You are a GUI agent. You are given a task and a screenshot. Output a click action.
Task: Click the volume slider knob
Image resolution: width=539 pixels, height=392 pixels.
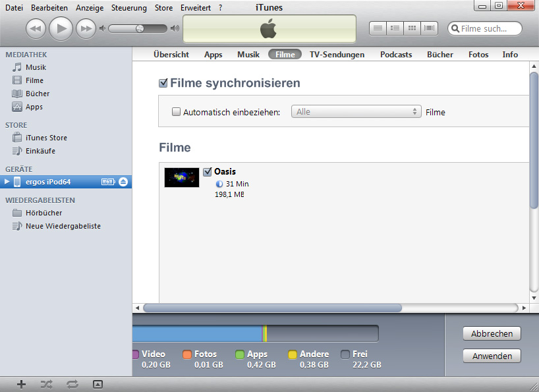point(140,28)
